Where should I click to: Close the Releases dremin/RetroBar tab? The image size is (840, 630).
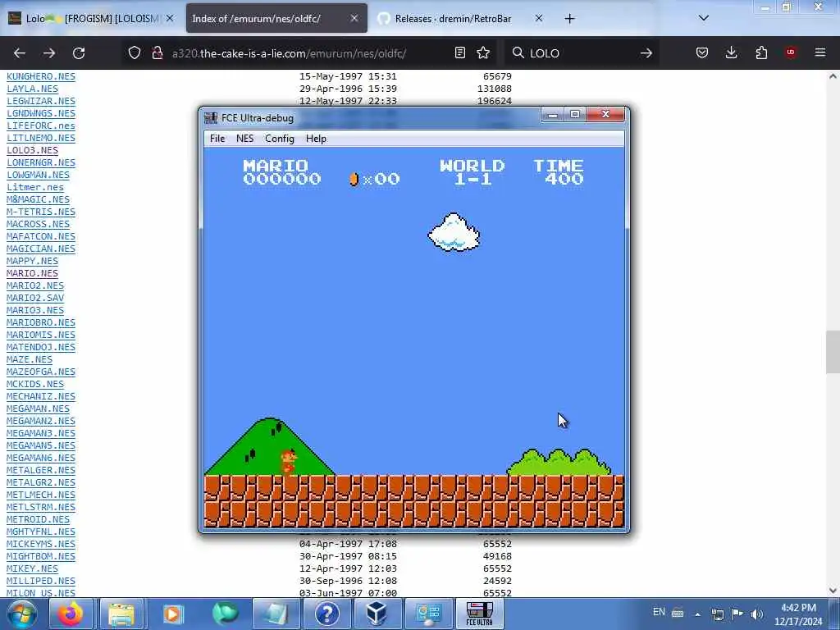point(539,18)
